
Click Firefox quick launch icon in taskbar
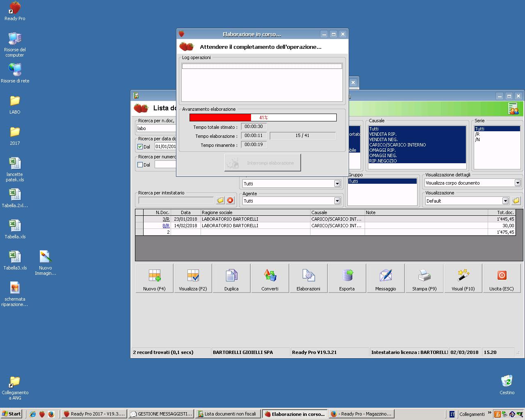[51, 414]
